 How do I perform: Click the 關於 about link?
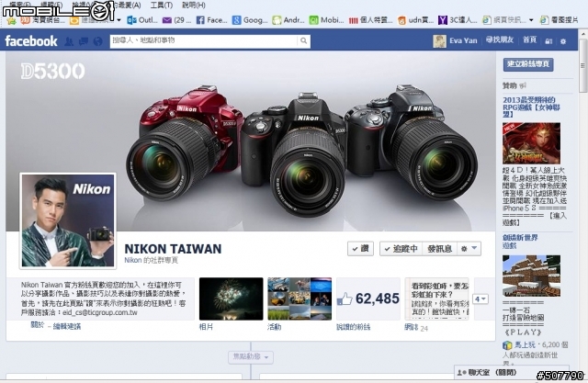pos(38,325)
